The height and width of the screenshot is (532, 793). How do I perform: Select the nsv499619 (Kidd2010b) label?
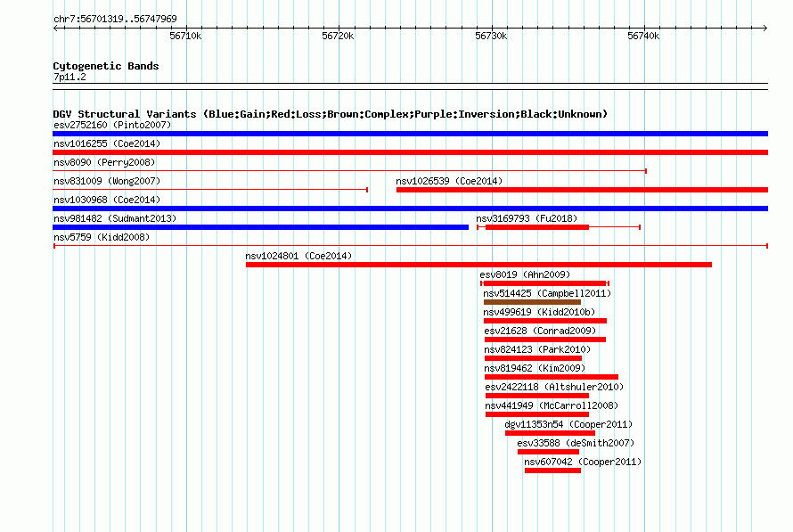[x=539, y=312]
